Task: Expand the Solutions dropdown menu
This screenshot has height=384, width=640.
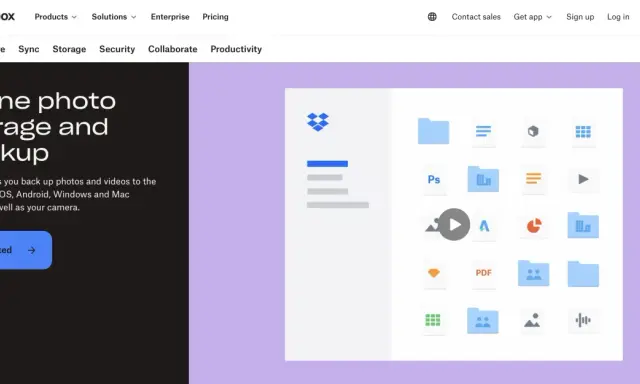Action: click(x=114, y=17)
